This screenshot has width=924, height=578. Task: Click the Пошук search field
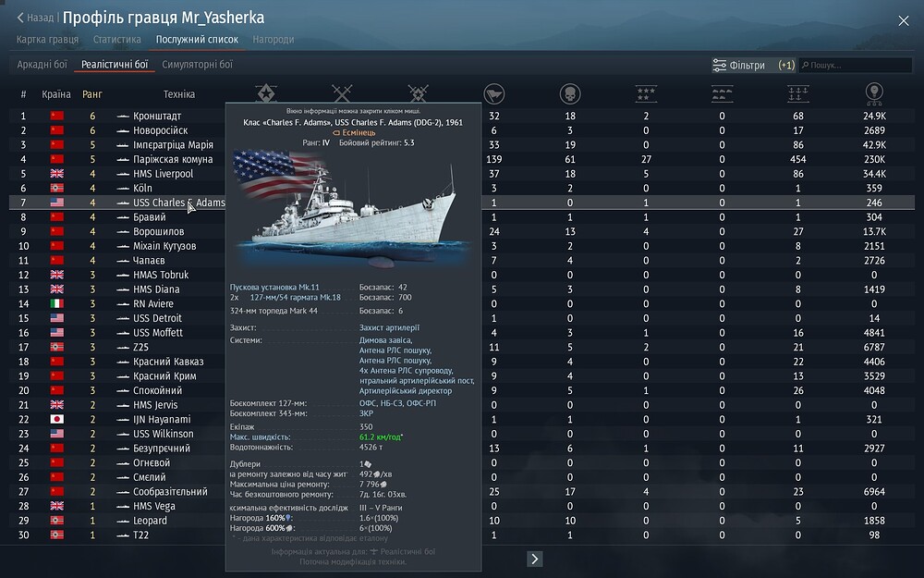click(856, 65)
